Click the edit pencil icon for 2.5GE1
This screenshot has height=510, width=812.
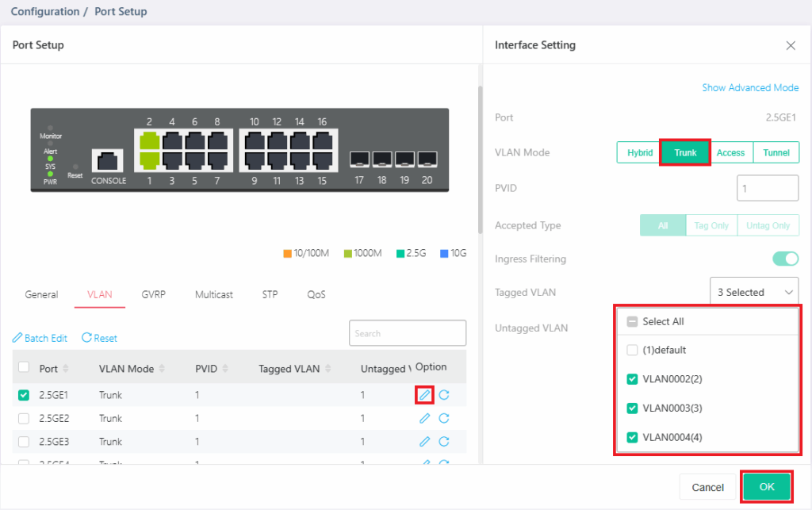[x=424, y=395]
